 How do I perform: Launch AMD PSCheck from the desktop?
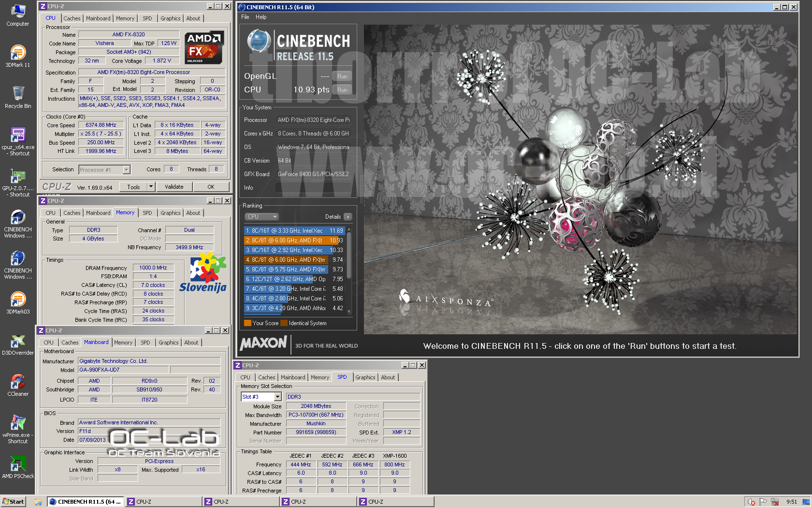[18, 464]
